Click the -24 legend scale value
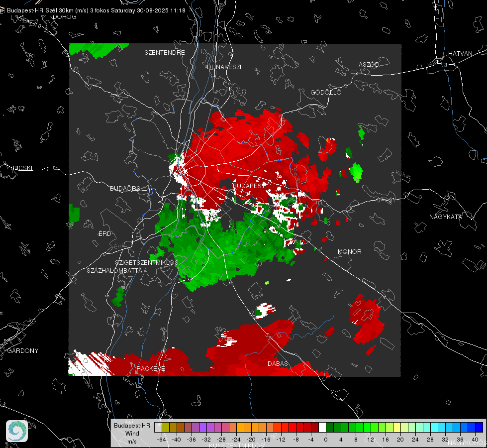Screen dimensions: 487x448 236,440
